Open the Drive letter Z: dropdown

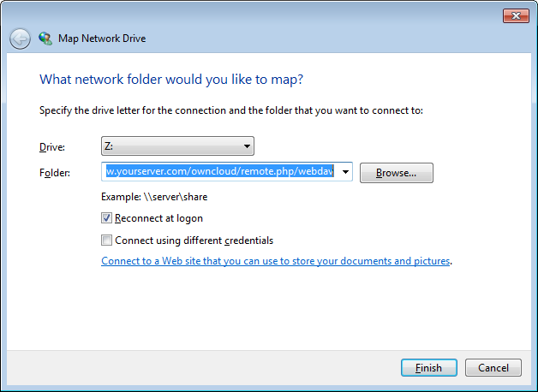(x=177, y=146)
